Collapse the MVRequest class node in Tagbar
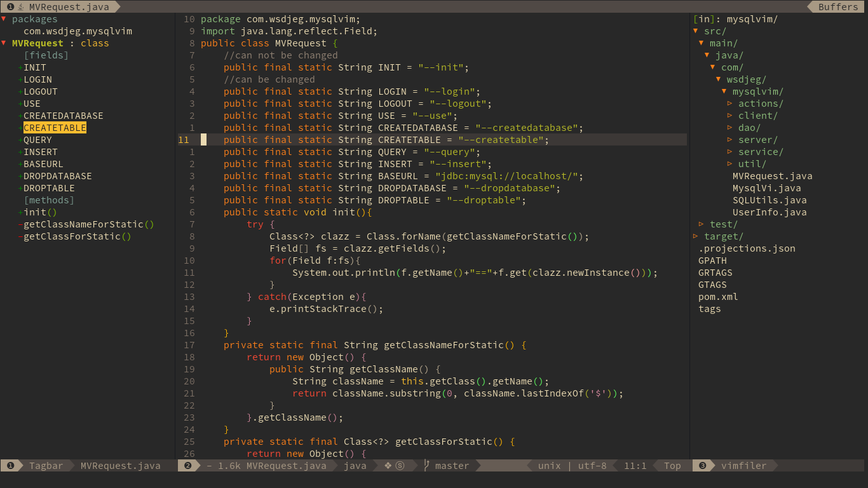Screen dimensions: 868x488 [x=4, y=43]
